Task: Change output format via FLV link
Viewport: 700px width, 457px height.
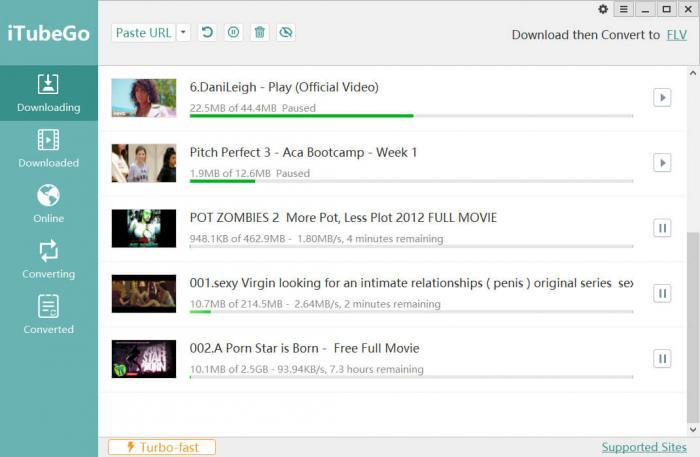Action: tap(677, 35)
